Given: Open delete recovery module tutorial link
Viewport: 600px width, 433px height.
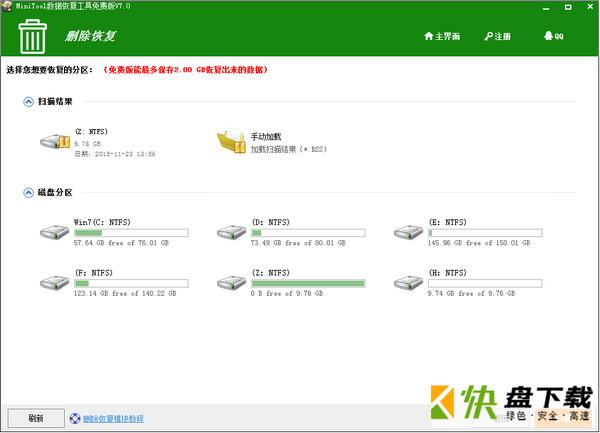Looking at the screenshot, I should click(x=113, y=419).
